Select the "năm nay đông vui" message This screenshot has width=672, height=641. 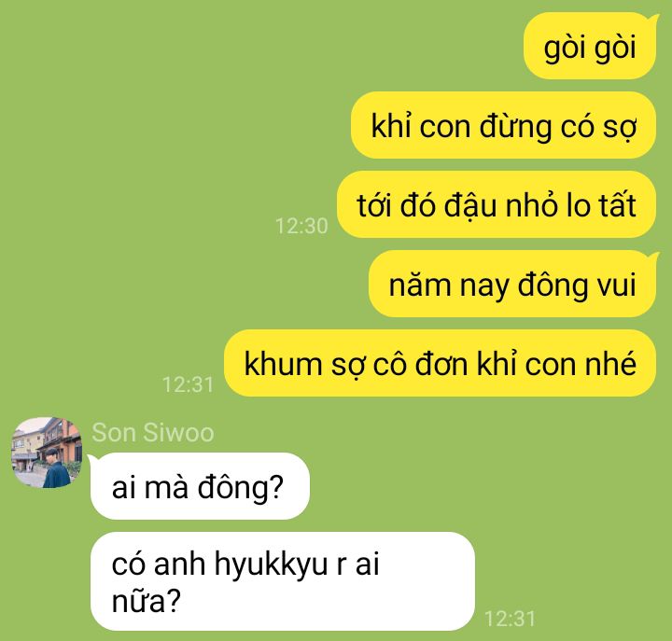[x=512, y=284]
